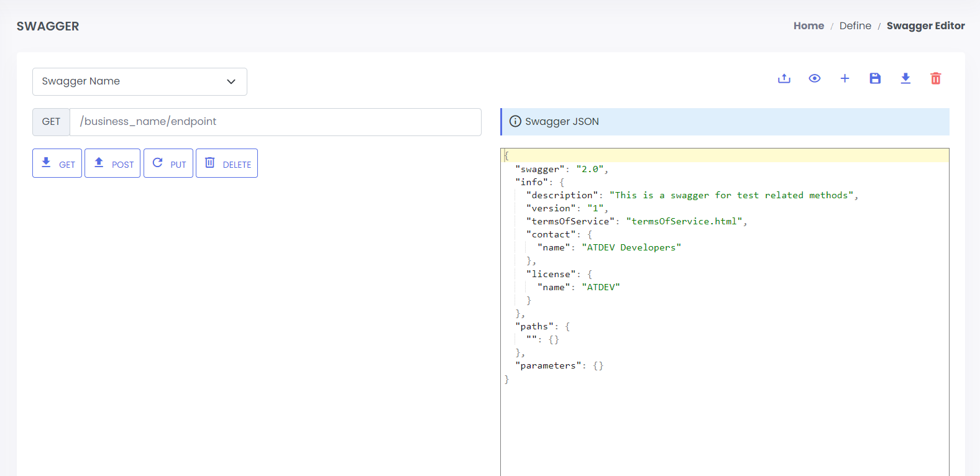Viewport: 980px width, 476px height.
Task: Click the Swagger JSON header label
Action: [x=562, y=121]
